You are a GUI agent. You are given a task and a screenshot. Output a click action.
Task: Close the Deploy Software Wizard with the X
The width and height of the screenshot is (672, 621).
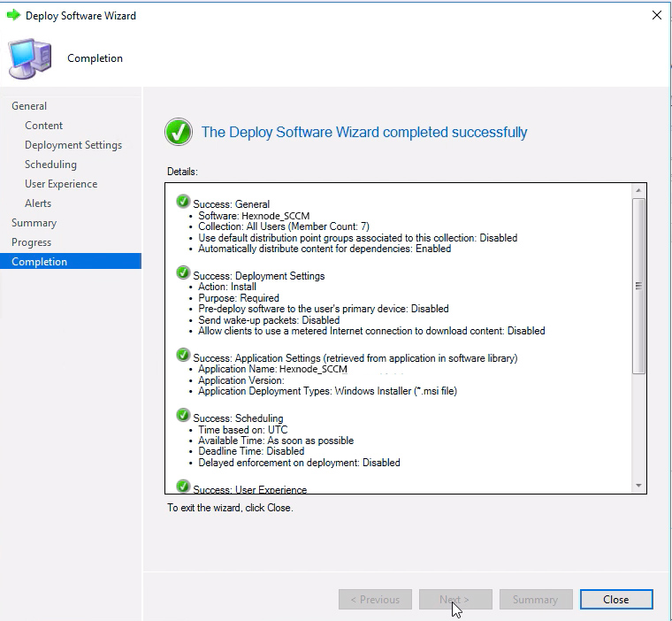coord(657,15)
